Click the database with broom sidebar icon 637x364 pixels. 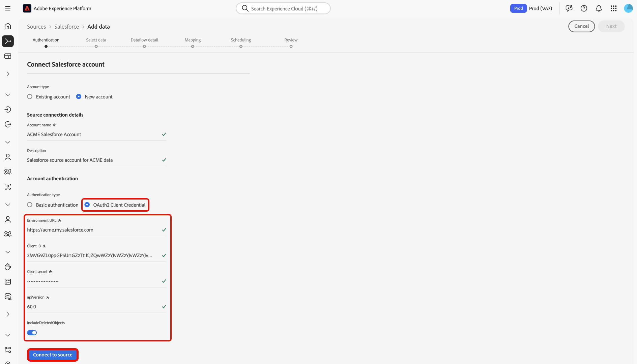(x=8, y=297)
